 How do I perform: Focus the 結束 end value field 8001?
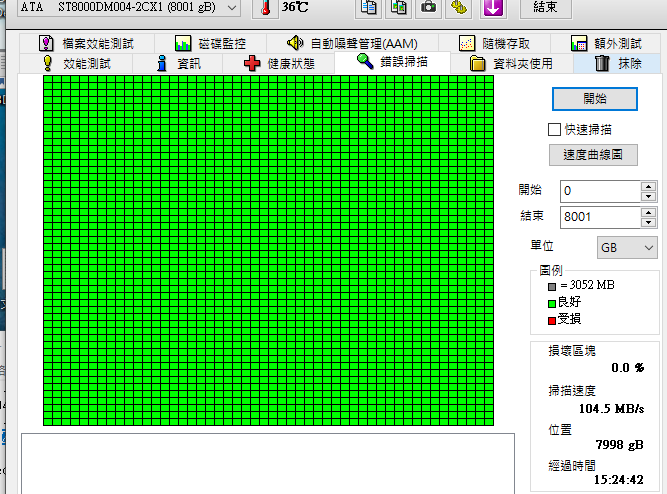click(600, 217)
